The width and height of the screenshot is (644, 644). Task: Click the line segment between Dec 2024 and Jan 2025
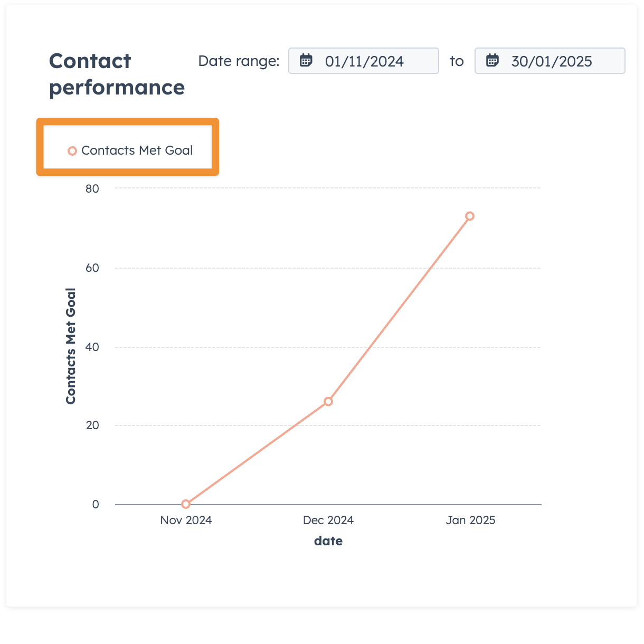399,309
